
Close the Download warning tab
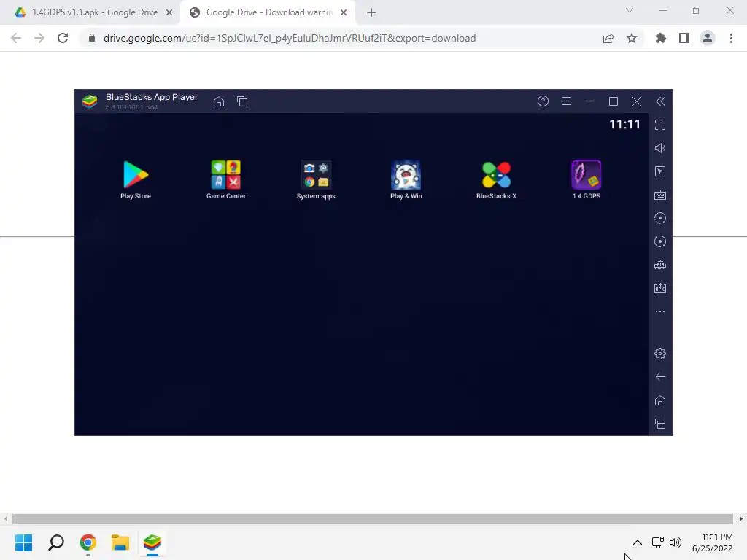tap(344, 12)
